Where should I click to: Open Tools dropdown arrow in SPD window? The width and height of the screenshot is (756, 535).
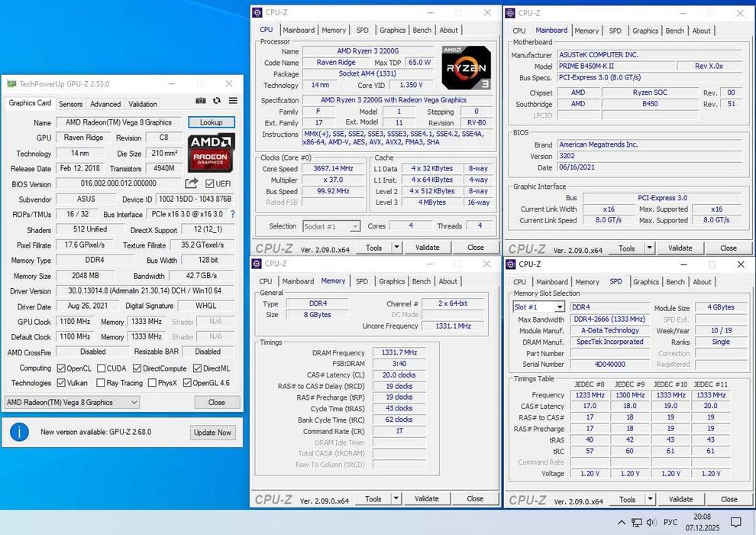(x=650, y=499)
